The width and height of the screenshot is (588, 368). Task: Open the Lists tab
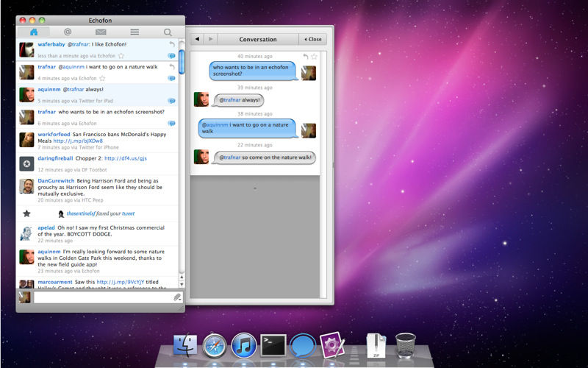(135, 32)
